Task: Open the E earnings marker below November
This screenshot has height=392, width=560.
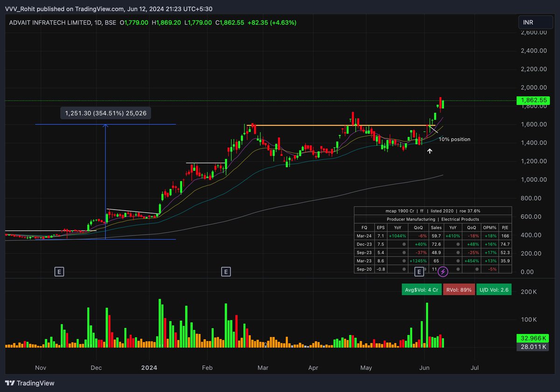Action: pyautogui.click(x=59, y=271)
